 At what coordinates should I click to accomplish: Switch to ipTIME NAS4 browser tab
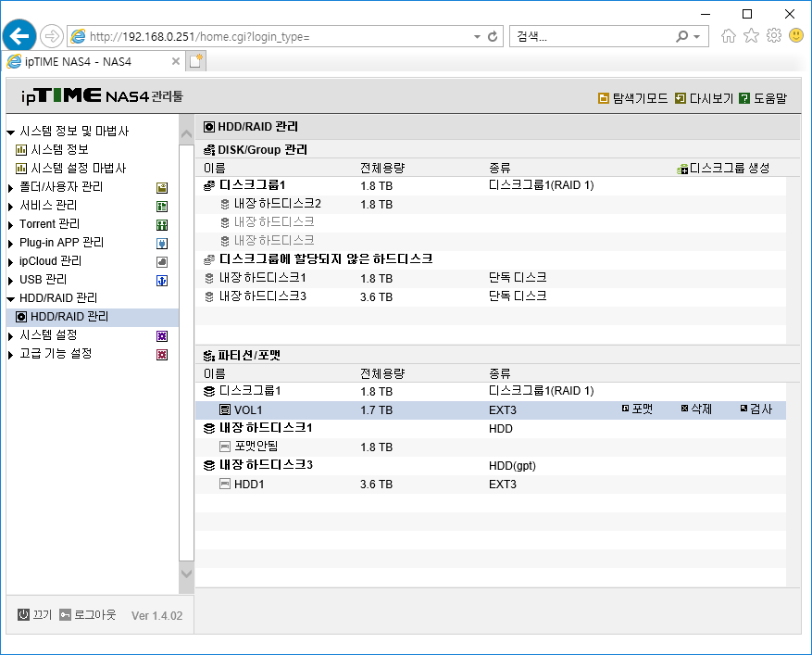[x=94, y=62]
